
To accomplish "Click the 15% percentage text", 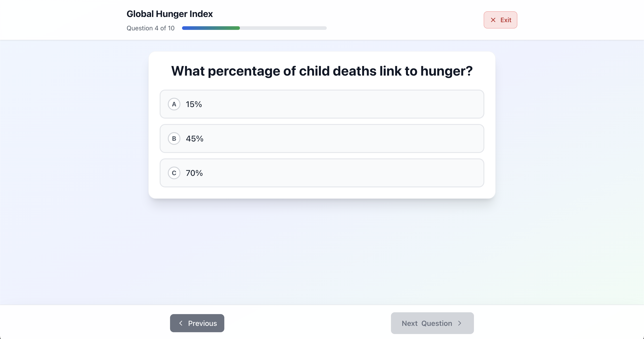I will pos(194,104).
